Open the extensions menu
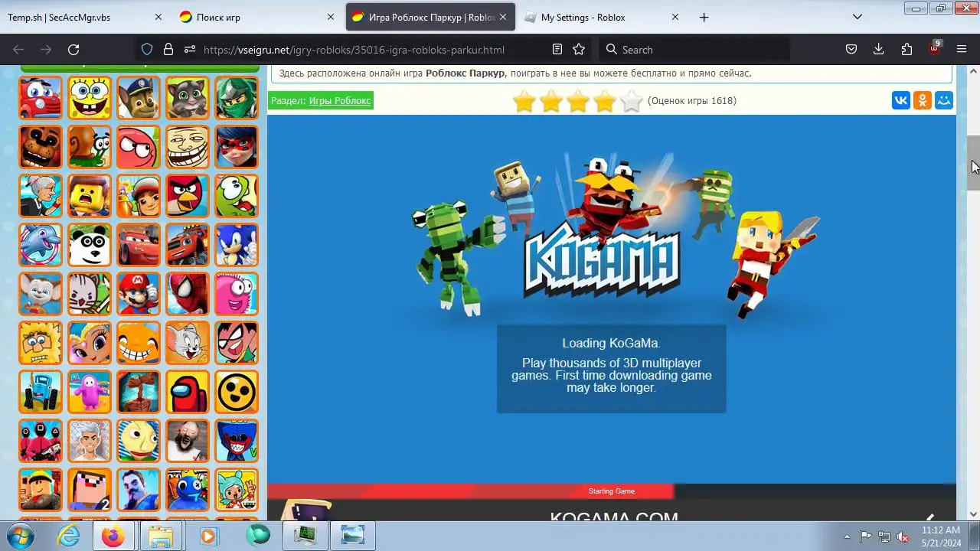The height and width of the screenshot is (551, 980). tap(906, 50)
